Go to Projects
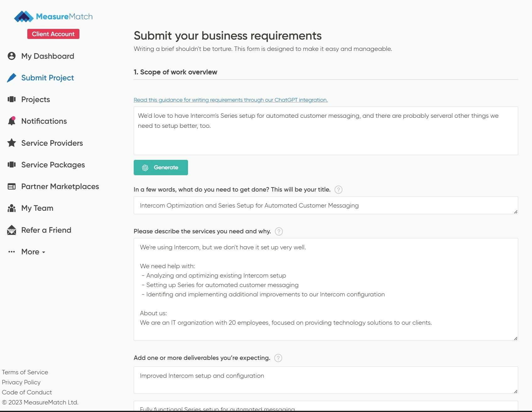The image size is (532, 412). (x=35, y=99)
